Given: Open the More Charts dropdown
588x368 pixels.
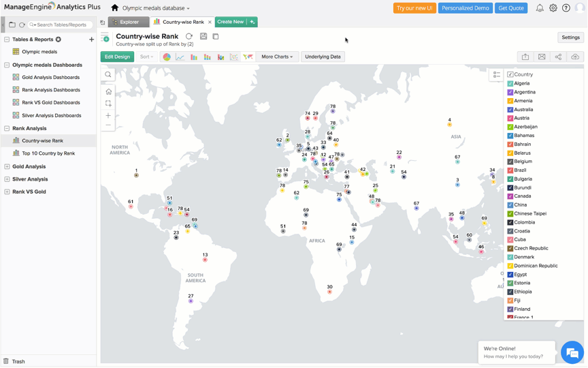Looking at the screenshot, I should (277, 57).
